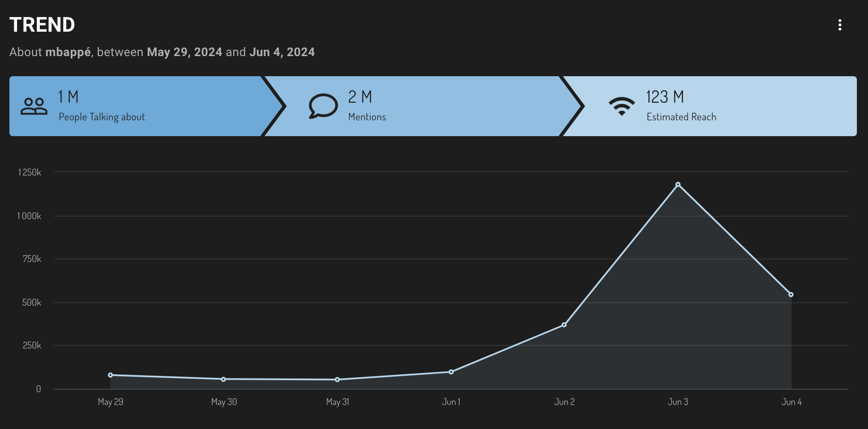Click the People Talking about icon
Screen dimensions: 868x429
point(34,106)
